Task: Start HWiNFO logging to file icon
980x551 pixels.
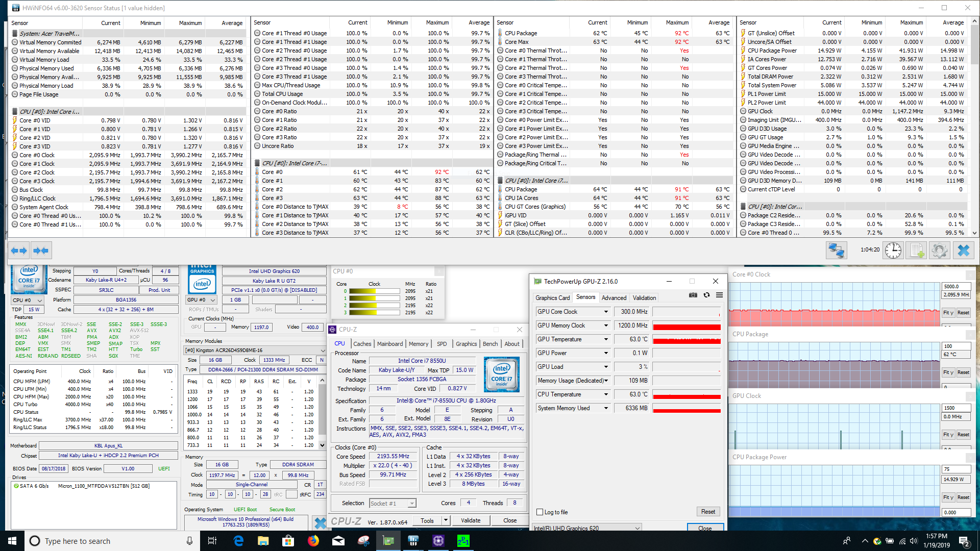Action: tap(917, 251)
